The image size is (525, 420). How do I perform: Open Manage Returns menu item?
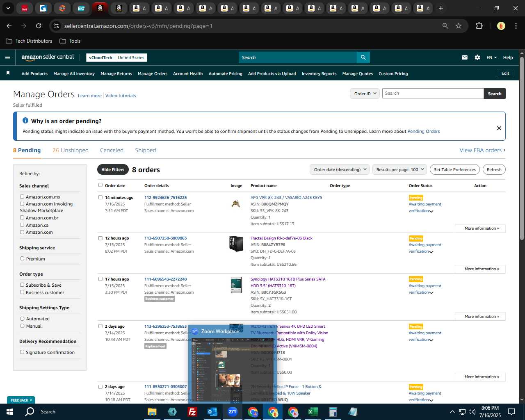(116, 73)
